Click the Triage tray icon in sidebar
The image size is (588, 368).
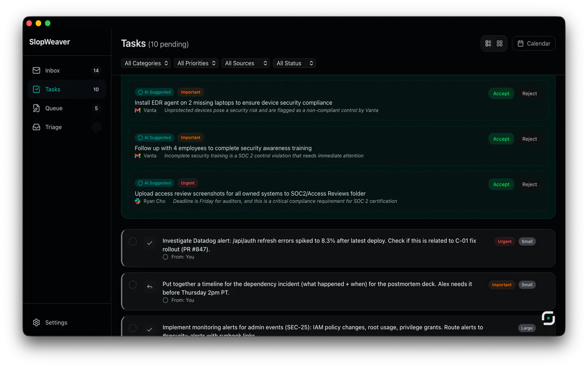pyautogui.click(x=36, y=127)
